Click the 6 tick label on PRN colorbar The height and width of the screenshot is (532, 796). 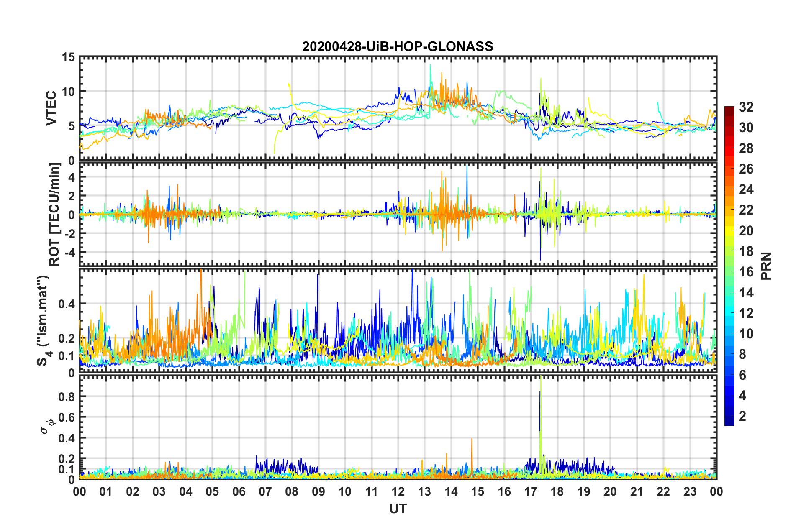[x=742, y=375]
